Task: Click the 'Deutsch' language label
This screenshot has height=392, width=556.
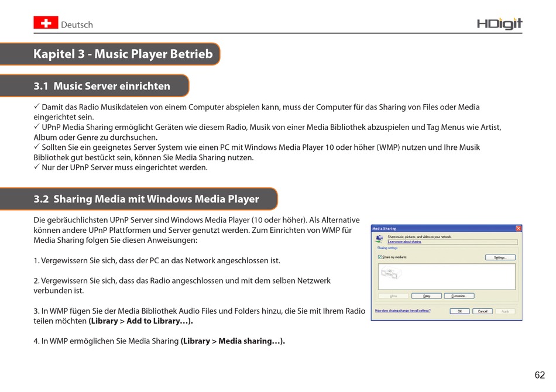Action: coord(77,25)
